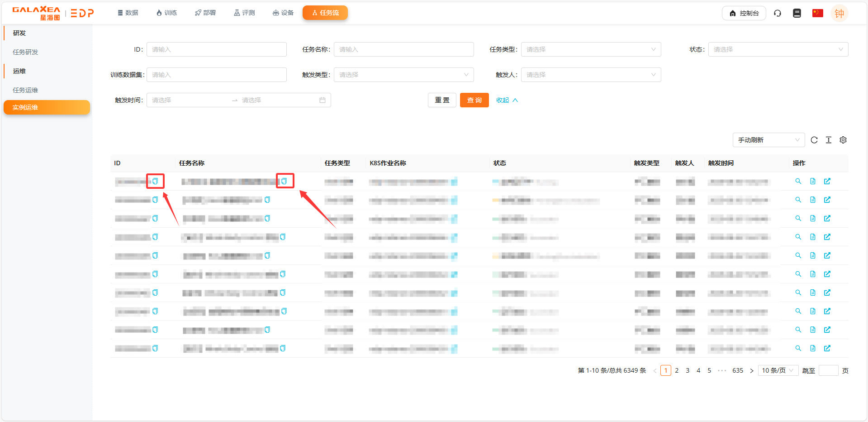Switch language via the China flag icon

(817, 13)
